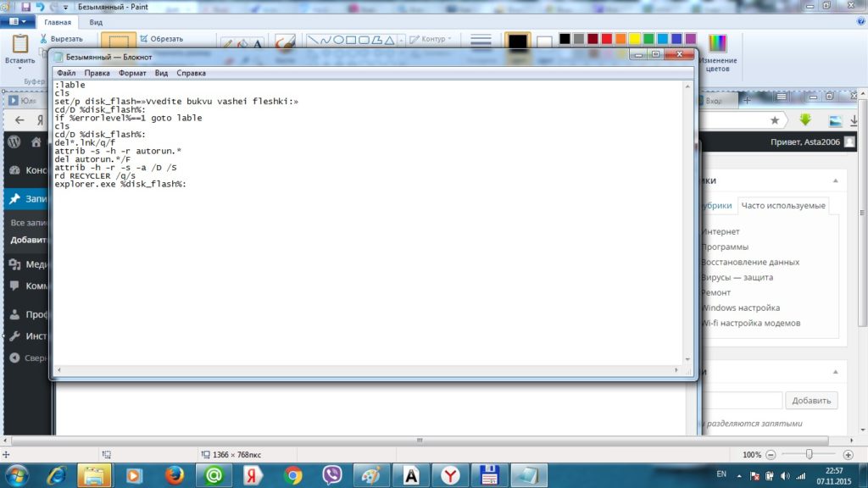Click the bookmark star in address bar
The width and height of the screenshot is (868, 488).
775,119
